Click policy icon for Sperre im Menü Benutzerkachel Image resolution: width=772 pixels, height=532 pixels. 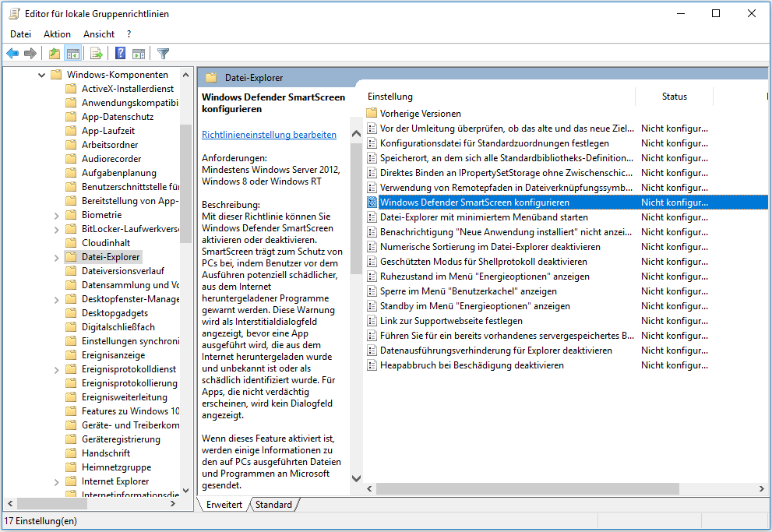(x=372, y=291)
